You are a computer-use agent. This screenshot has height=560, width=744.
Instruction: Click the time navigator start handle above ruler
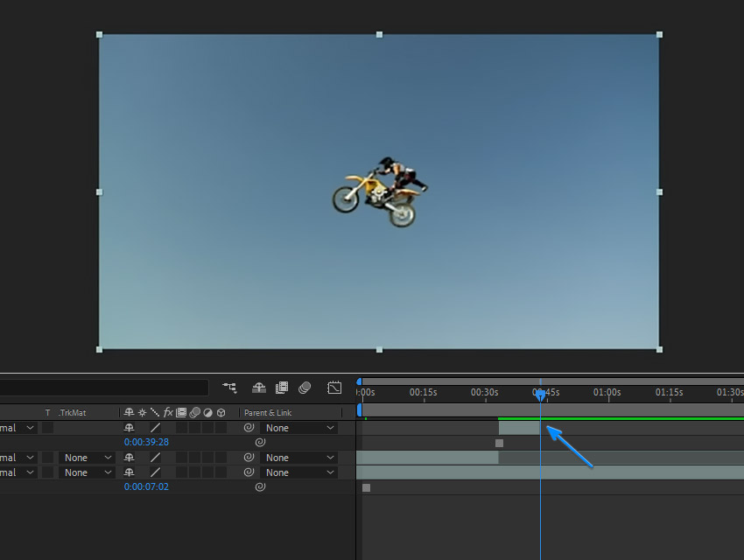coord(359,381)
